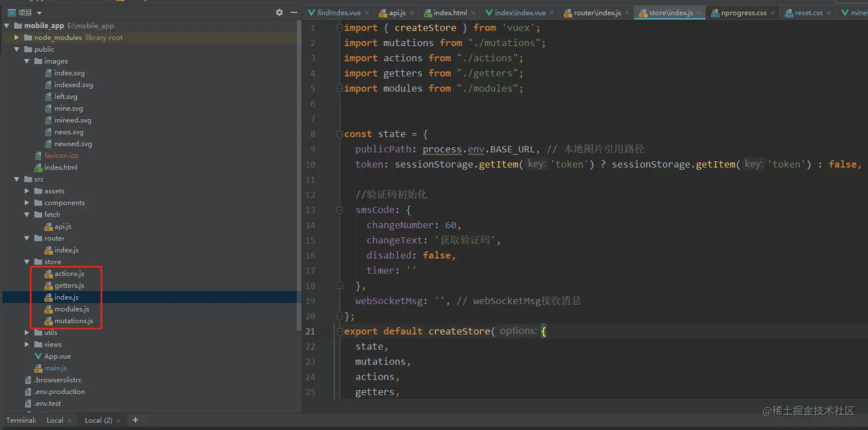The height and width of the screenshot is (430, 868).
Task: Expand the node_modules folder
Action: click(x=17, y=37)
